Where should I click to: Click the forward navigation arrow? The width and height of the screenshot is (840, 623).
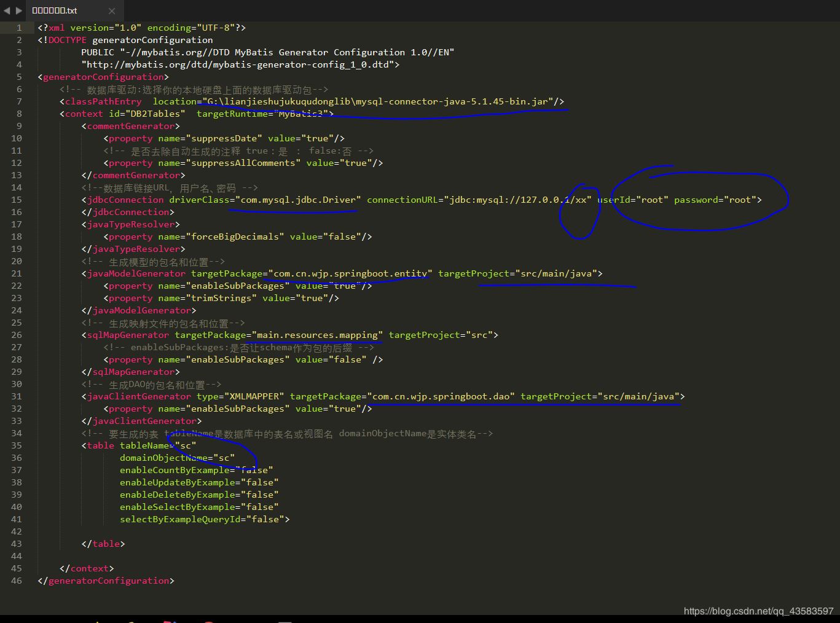[x=18, y=10]
